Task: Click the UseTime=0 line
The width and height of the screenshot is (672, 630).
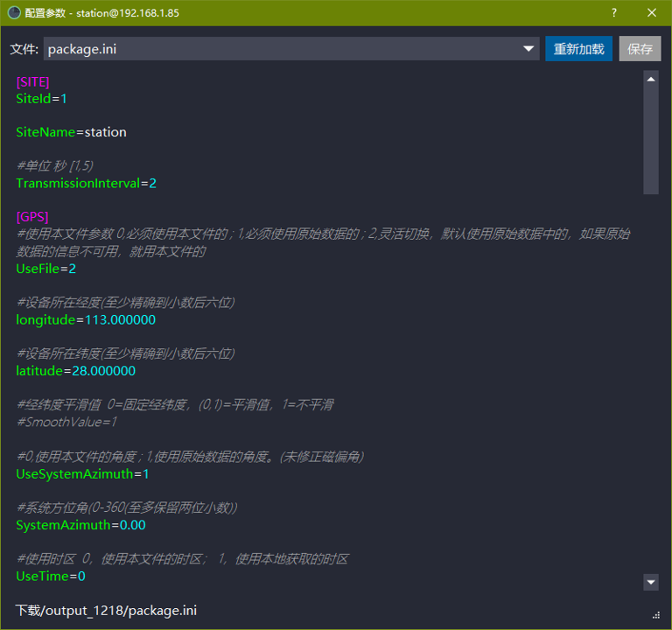Action: pyautogui.click(x=51, y=576)
